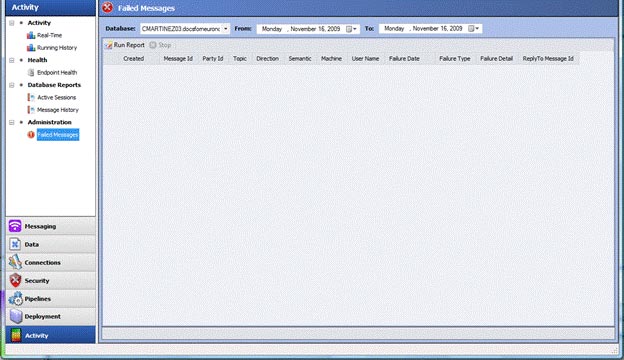Switch to the Data navigation pane
This screenshot has width=624, height=360.
(51, 244)
